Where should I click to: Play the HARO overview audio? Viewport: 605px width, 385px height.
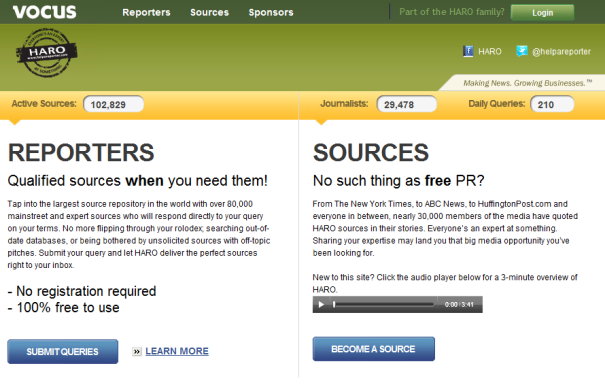(x=321, y=304)
